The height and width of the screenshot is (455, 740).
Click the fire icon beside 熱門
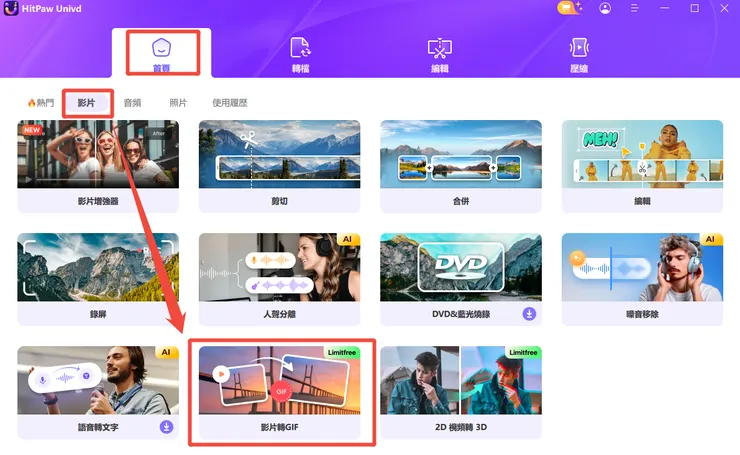click(x=32, y=103)
